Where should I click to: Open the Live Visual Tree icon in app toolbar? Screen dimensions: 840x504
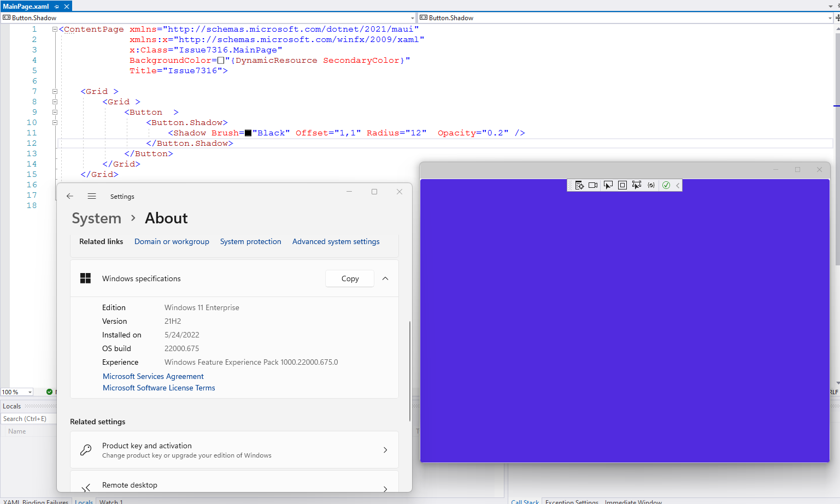point(579,185)
